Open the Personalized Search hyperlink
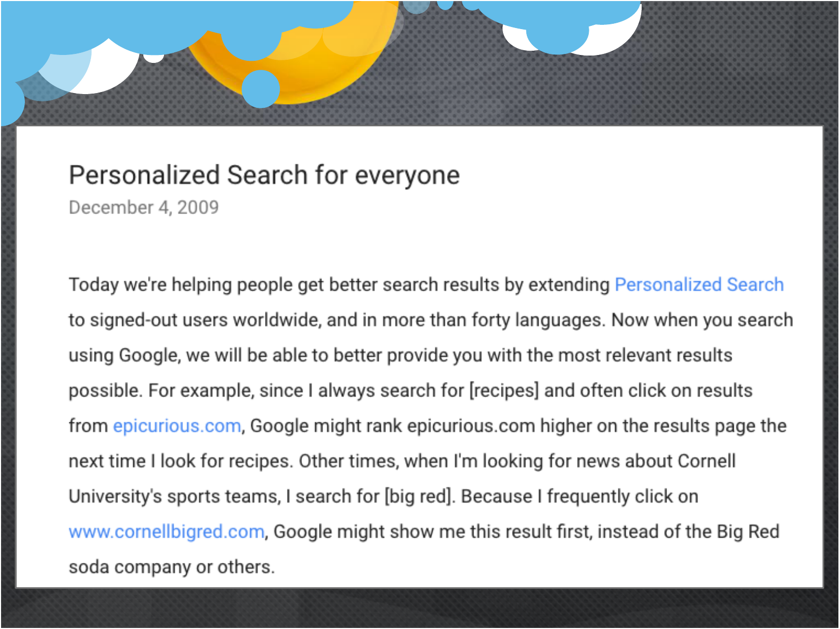Screen dimensions: 840x629 699,285
